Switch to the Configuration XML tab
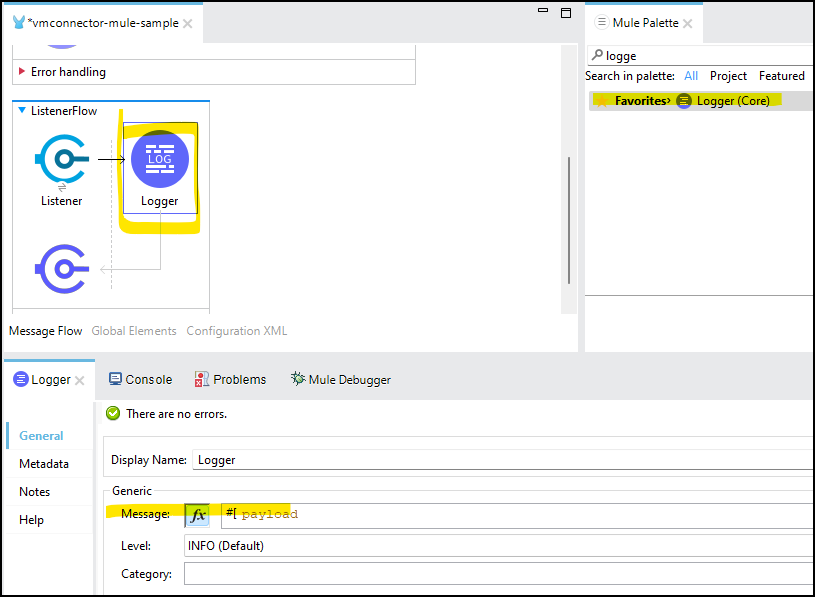 click(x=236, y=330)
